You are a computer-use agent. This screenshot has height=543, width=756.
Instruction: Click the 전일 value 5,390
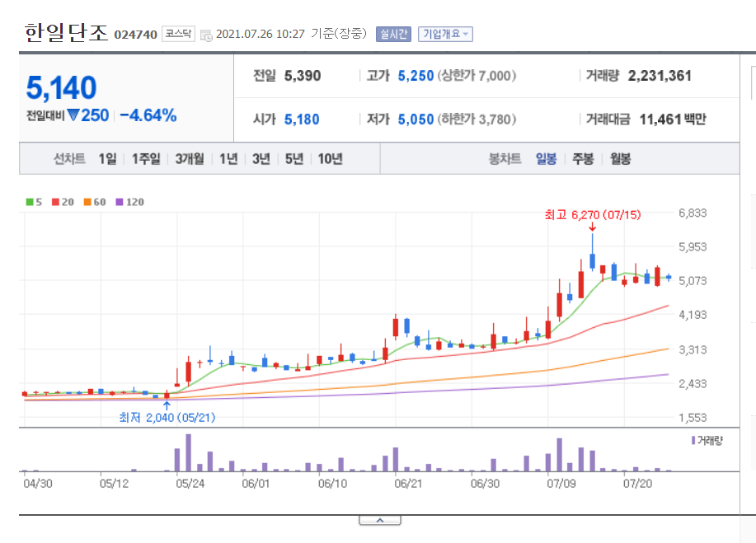303,76
